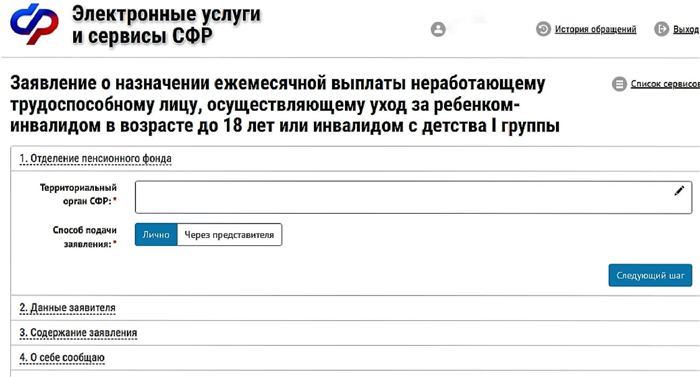The image size is (700, 377).
Task: Click the Следующий шаг button
Action: point(650,275)
